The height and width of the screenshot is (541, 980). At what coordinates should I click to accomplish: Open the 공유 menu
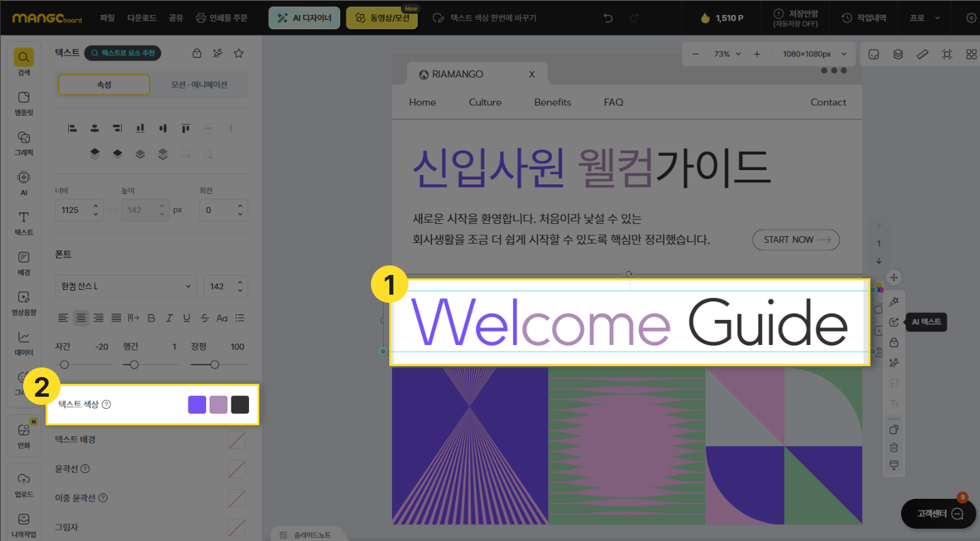pyautogui.click(x=176, y=18)
